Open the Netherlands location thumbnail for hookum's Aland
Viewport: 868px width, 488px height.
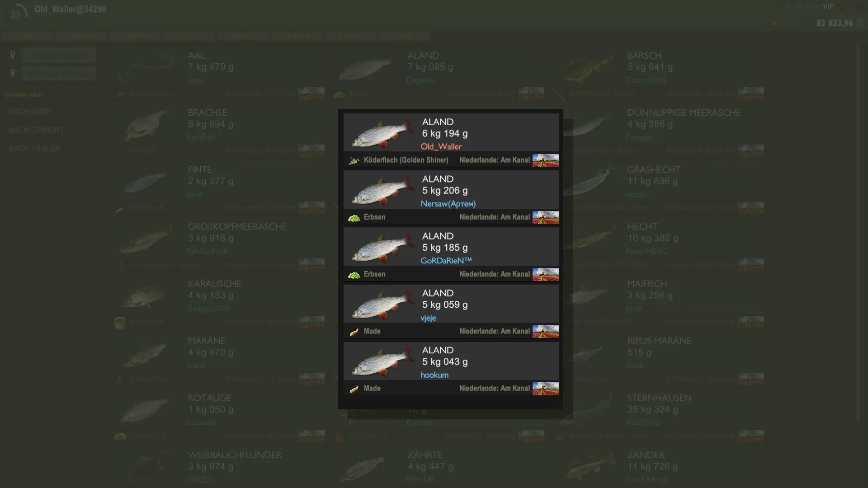[x=545, y=389]
